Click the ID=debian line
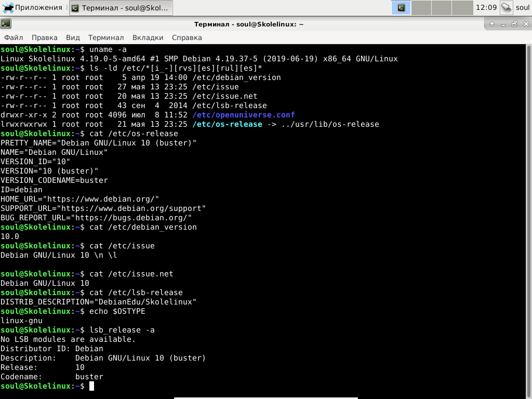 point(21,190)
